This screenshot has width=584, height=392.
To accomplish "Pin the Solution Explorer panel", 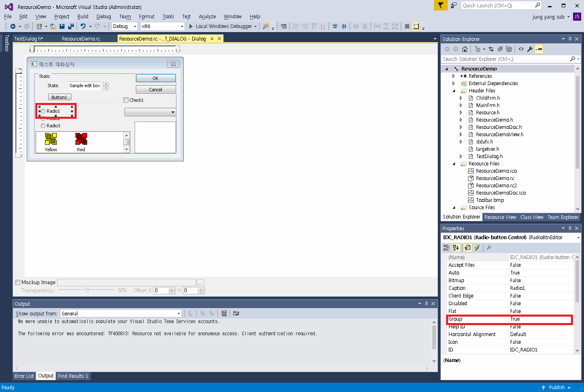I will (x=570, y=39).
